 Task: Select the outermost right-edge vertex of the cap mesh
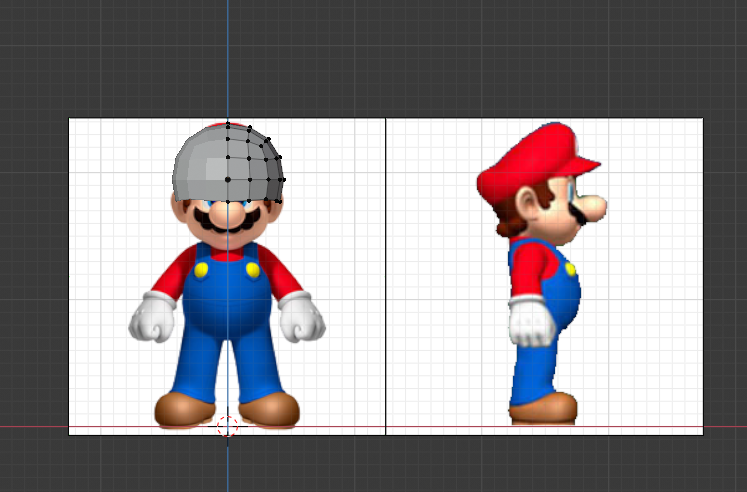[284, 180]
